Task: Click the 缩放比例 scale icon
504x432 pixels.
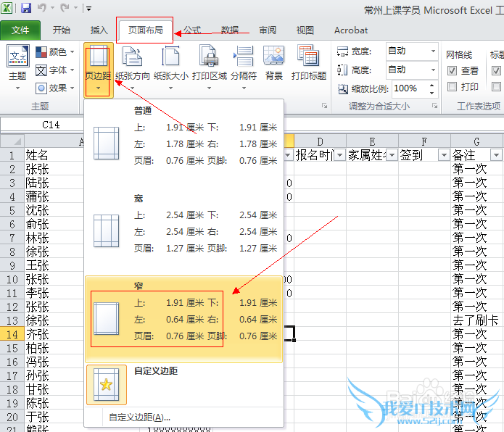Action: click(343, 88)
